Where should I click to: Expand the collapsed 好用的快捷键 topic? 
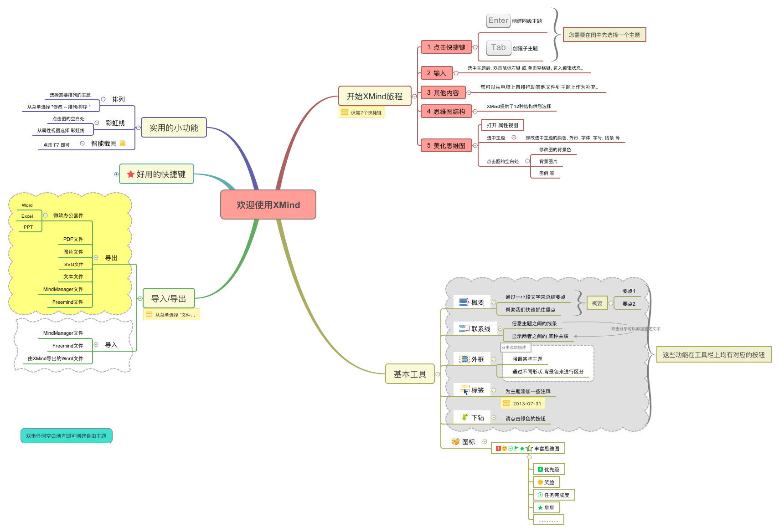click(x=116, y=174)
